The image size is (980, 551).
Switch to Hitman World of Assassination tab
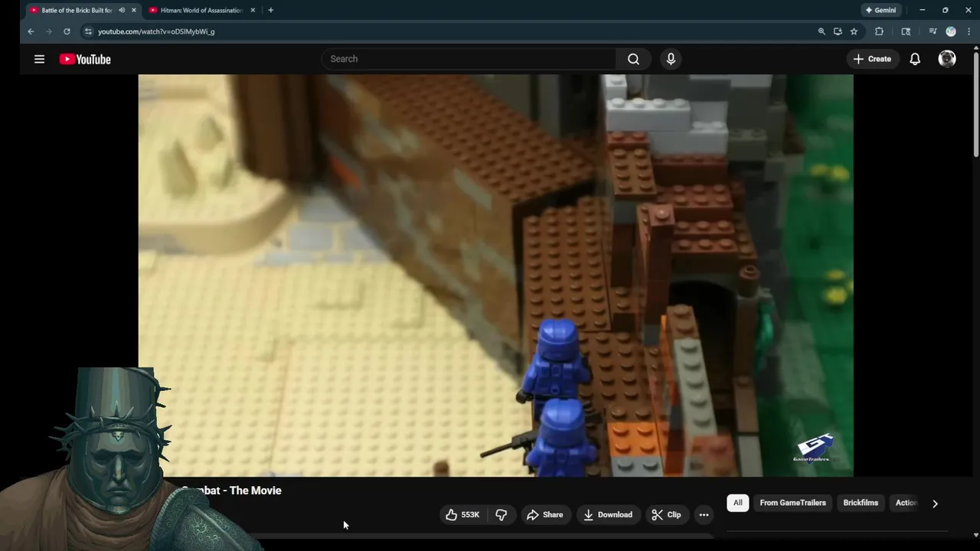coord(201,10)
